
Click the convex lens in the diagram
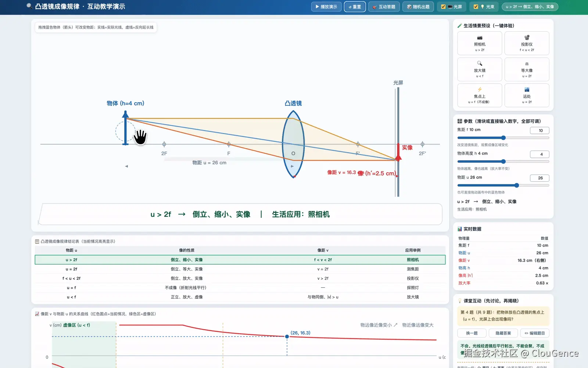293,144
